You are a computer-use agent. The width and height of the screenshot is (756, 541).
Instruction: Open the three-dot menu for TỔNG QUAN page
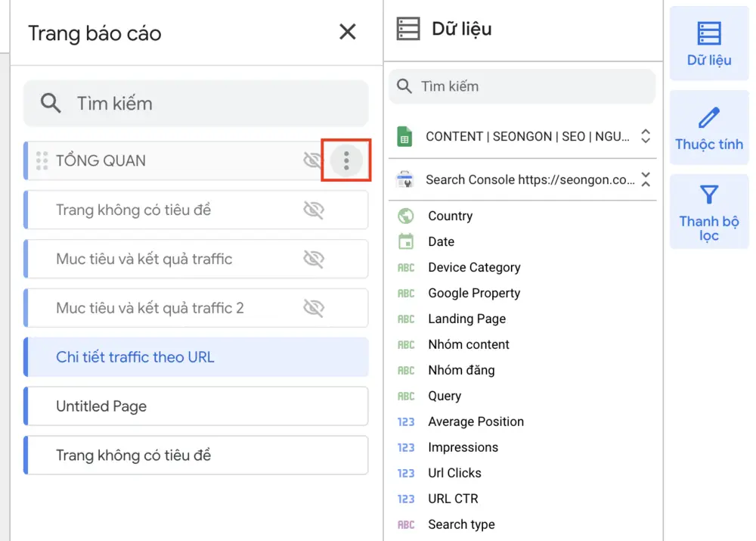coord(346,160)
